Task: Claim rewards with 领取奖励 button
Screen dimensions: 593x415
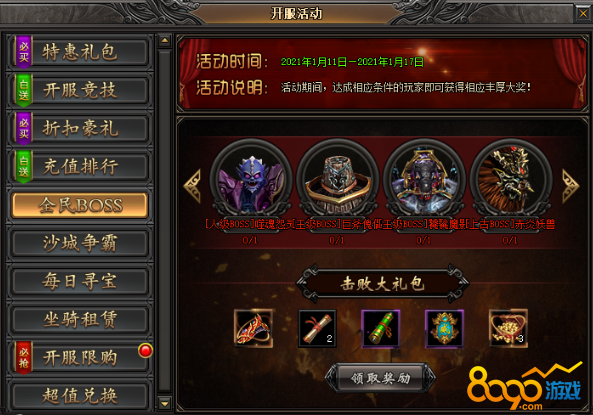Action: (x=380, y=378)
